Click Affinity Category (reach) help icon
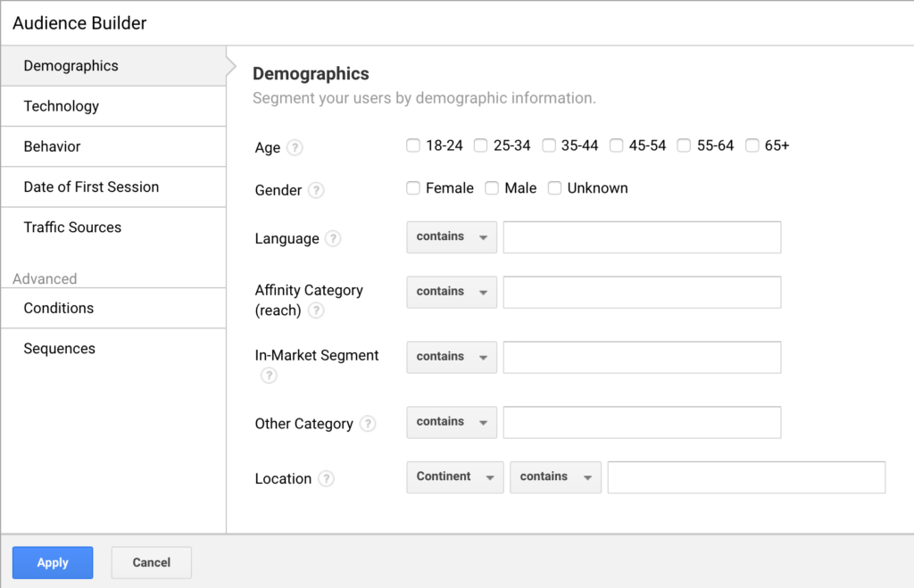 pos(315,311)
